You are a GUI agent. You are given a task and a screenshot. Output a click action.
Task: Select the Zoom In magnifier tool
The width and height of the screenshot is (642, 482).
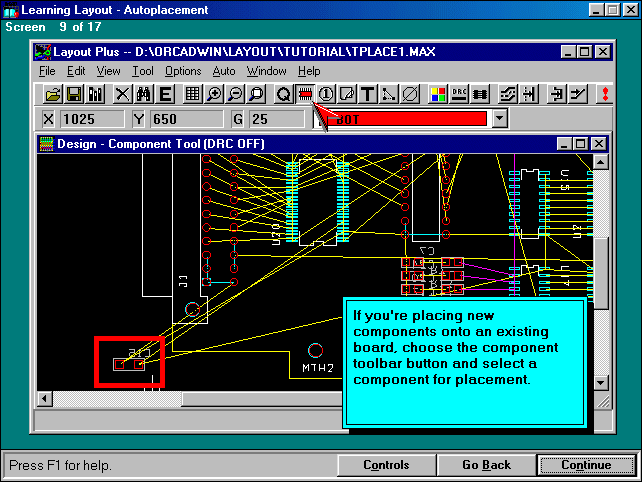tap(214, 94)
